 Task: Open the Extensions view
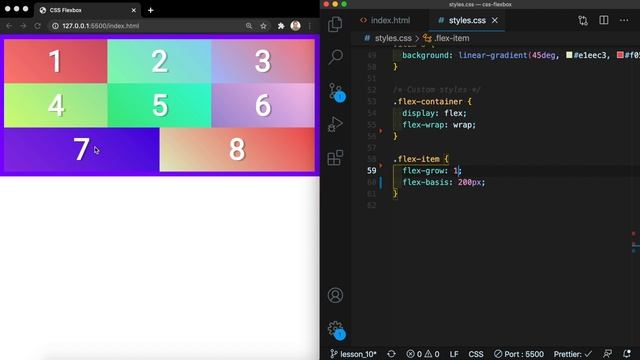(335, 158)
